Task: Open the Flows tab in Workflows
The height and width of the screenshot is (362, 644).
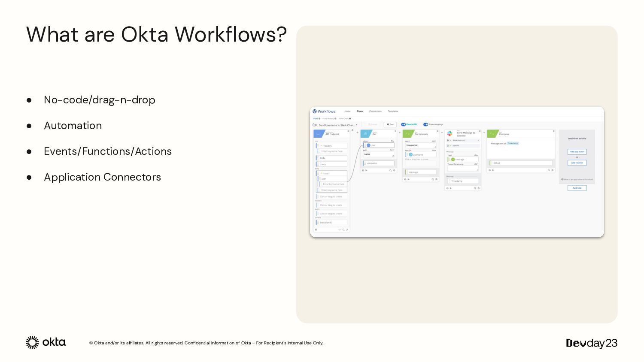Action: click(x=360, y=111)
